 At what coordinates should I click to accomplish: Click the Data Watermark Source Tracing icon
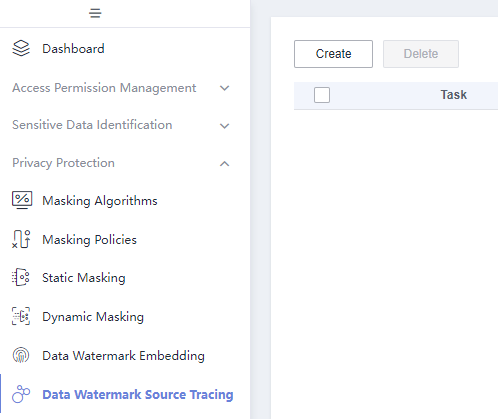[x=21, y=394]
